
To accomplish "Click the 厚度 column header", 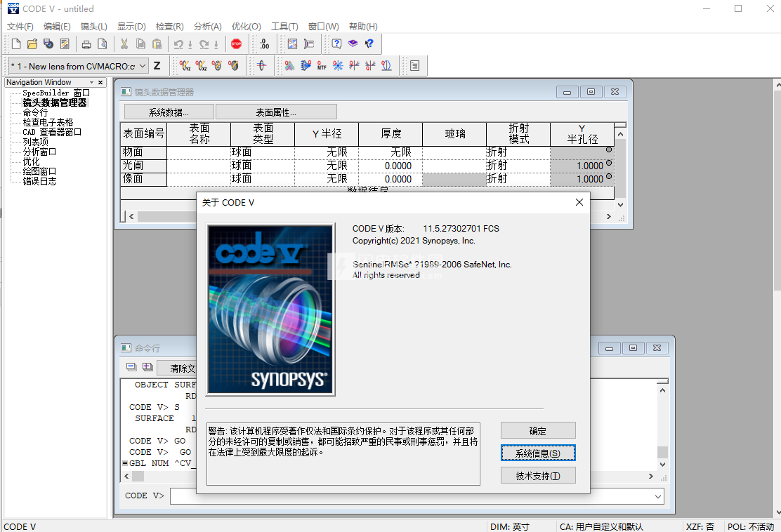I will click(x=390, y=134).
